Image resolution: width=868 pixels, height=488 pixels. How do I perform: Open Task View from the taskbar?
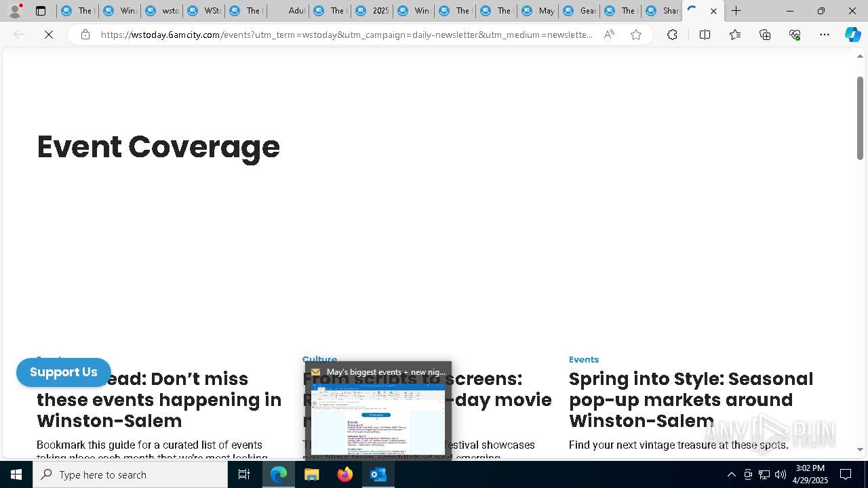click(x=244, y=474)
